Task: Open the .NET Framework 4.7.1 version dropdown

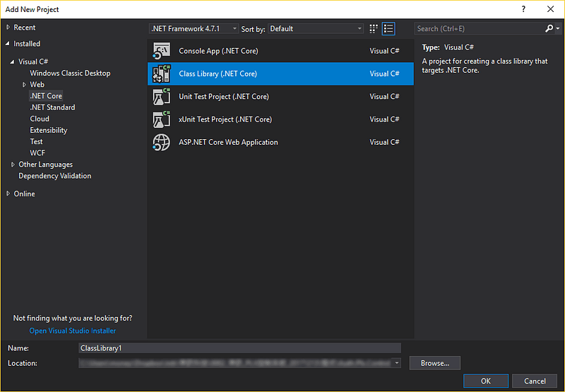Action: point(194,28)
